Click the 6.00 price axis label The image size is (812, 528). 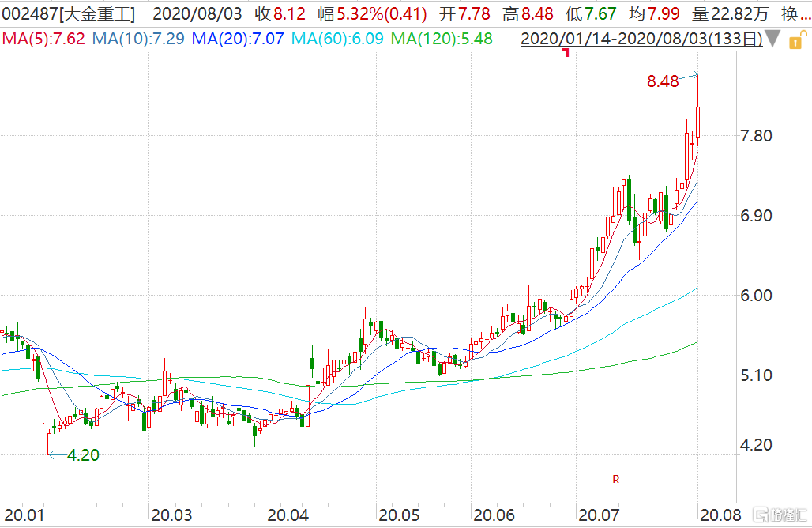coord(756,296)
